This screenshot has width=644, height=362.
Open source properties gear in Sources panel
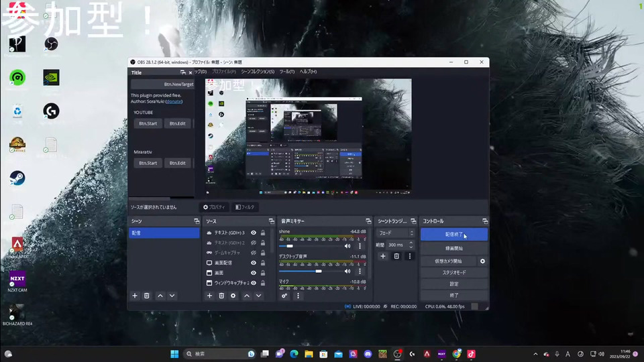pyautogui.click(x=233, y=296)
